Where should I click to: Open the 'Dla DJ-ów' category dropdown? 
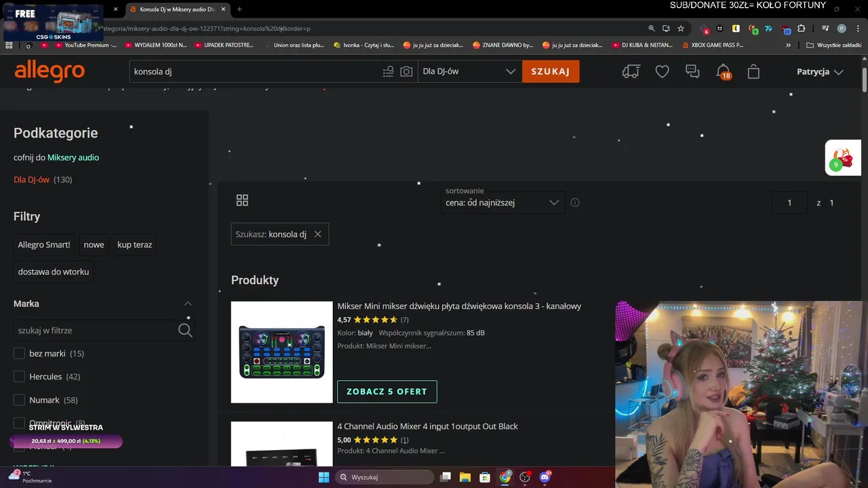469,71
